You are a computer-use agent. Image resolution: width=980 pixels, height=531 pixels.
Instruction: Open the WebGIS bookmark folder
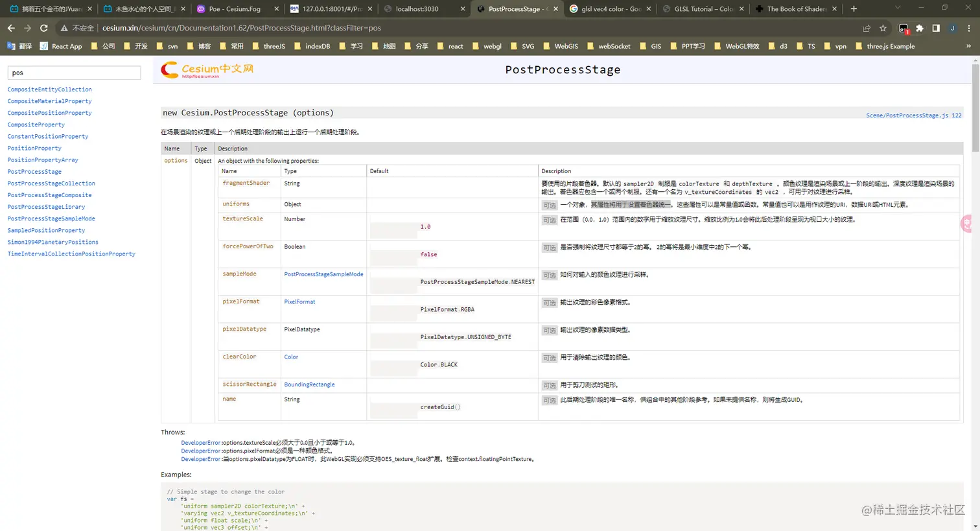(x=560, y=46)
